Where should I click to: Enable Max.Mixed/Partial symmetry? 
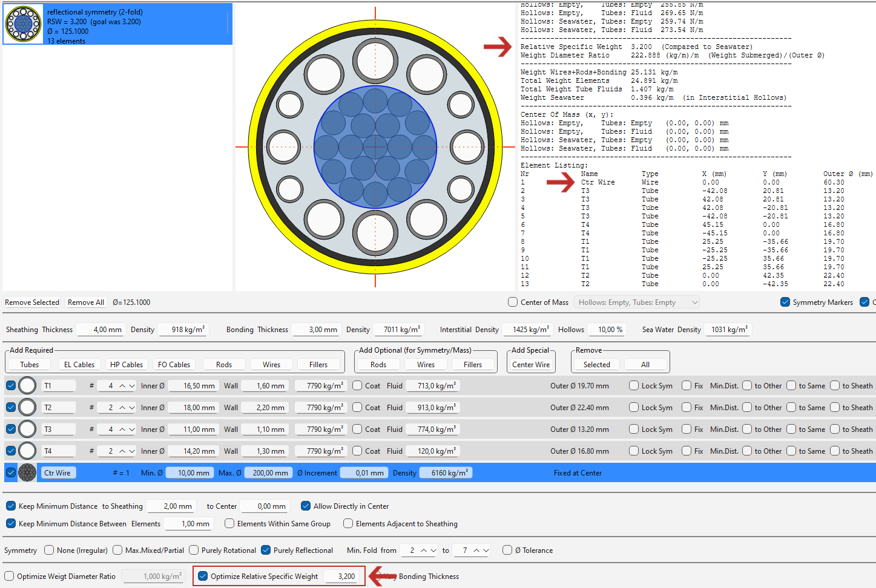point(117,550)
